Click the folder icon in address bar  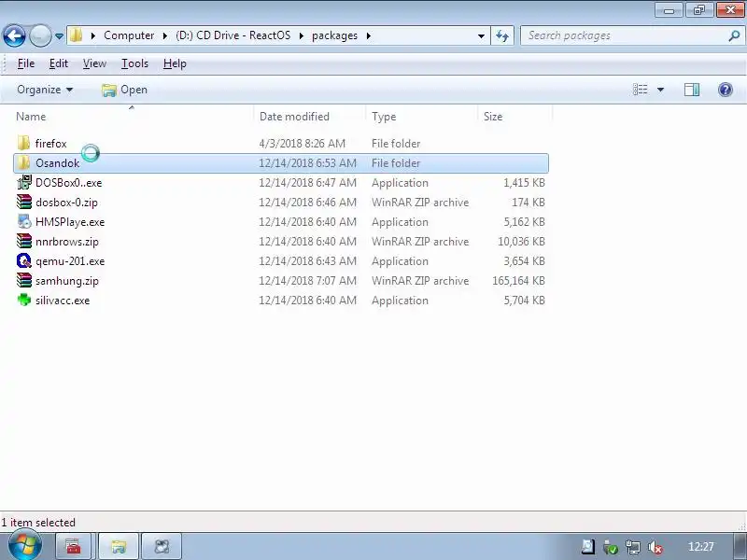pyautogui.click(x=76, y=35)
